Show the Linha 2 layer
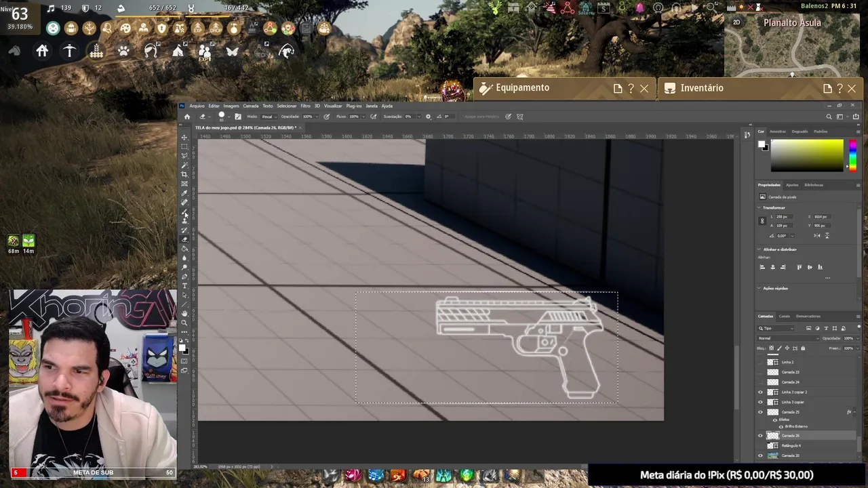 click(760, 362)
